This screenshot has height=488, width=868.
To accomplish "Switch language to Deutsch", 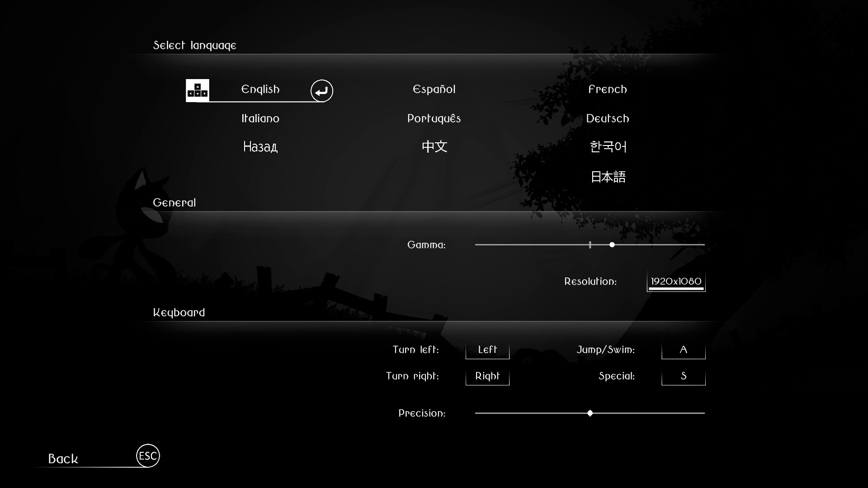I will [608, 119].
